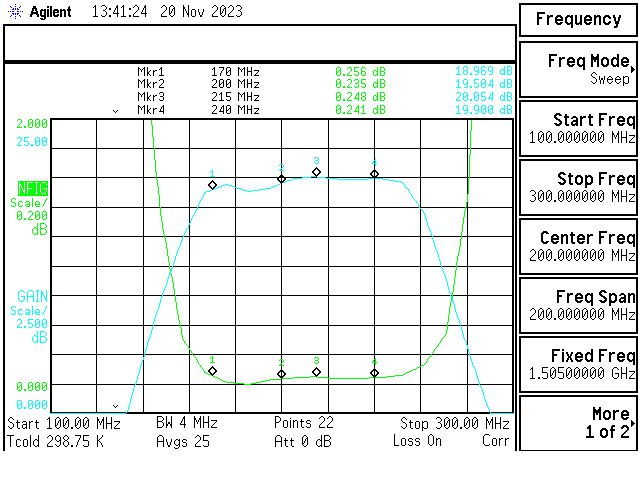
Task: Open the Freq Mode Sweep softkey
Action: click(x=578, y=70)
